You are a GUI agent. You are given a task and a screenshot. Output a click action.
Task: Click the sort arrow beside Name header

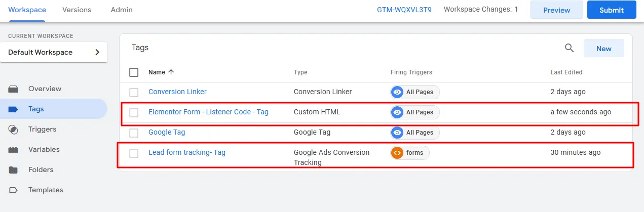coord(171,72)
